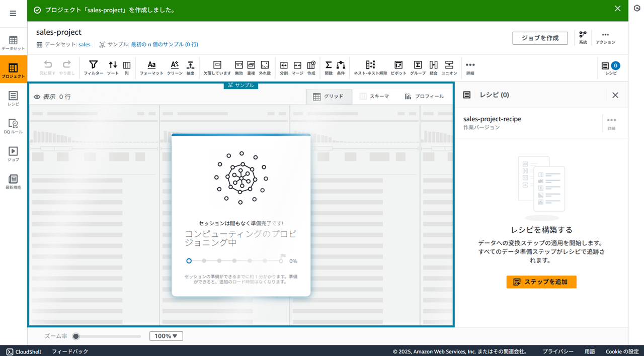Screen dimensions: 644x356
Task: Open the sales-project-recipe 詳細 menu
Action: [x=611, y=123]
